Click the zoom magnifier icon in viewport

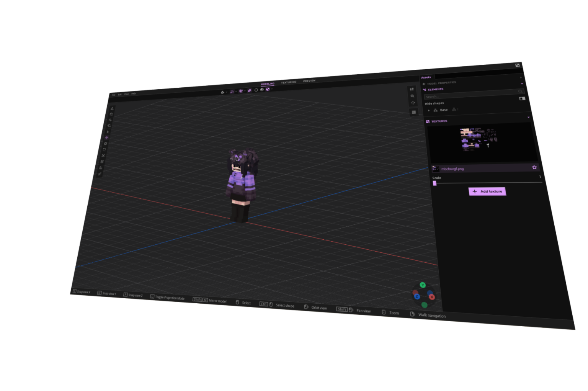point(412,96)
